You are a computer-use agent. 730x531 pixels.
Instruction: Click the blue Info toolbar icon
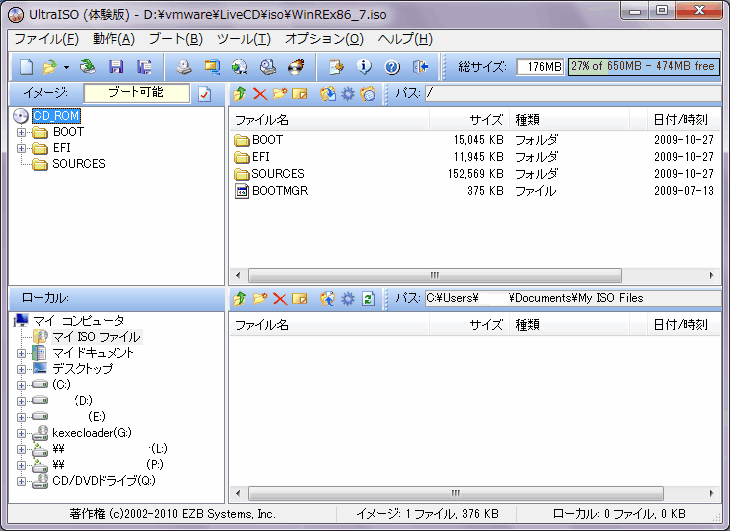[364, 67]
